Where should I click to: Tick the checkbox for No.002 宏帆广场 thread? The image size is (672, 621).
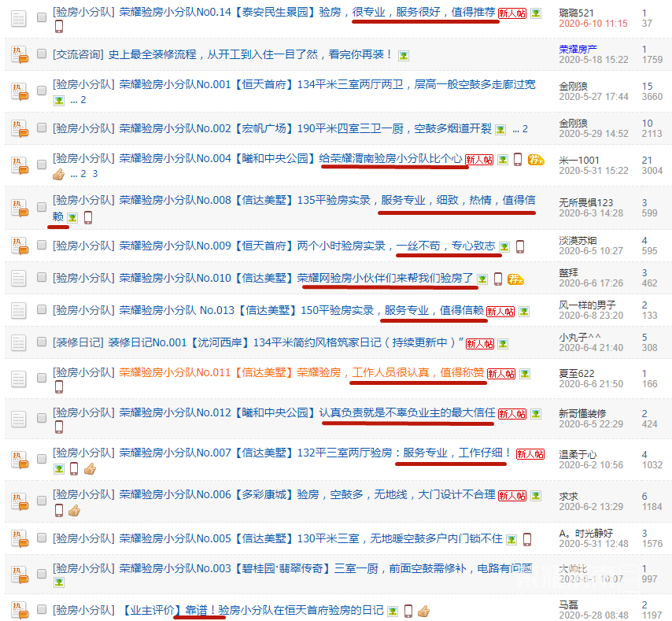42,129
